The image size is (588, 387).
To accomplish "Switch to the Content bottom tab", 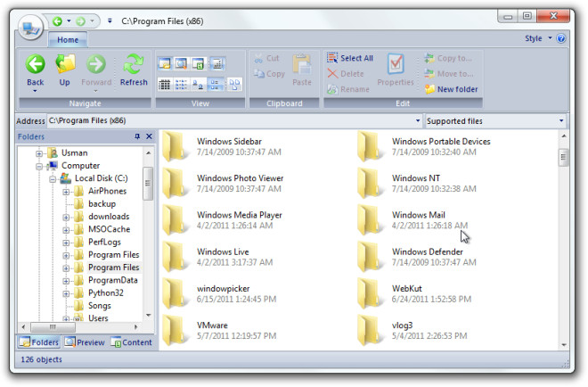I will pos(132,342).
